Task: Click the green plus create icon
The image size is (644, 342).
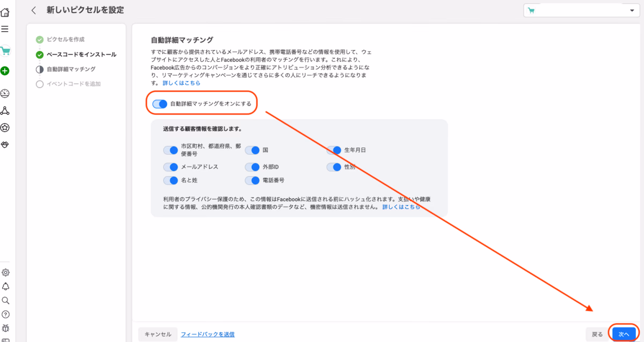Action: tap(5, 71)
